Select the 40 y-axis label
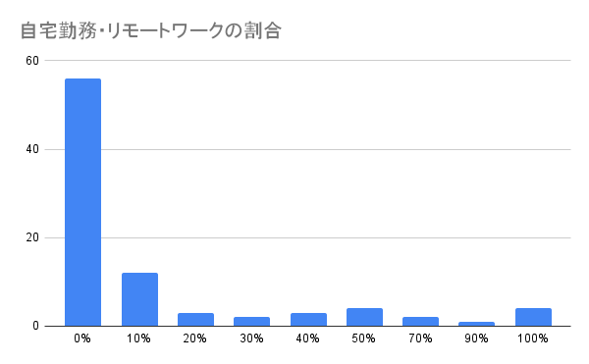 [x=32, y=149]
